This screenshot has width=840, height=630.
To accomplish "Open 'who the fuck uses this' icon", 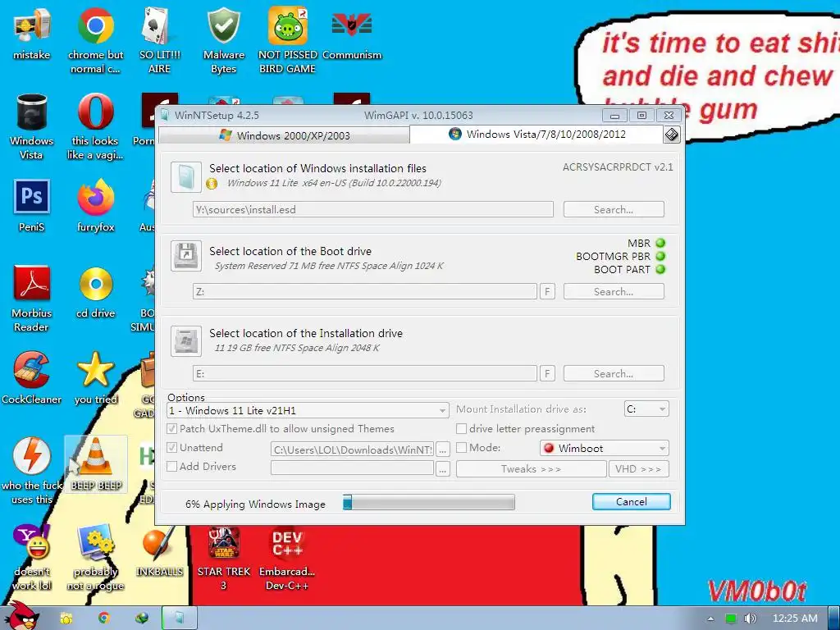I will 32,472.
